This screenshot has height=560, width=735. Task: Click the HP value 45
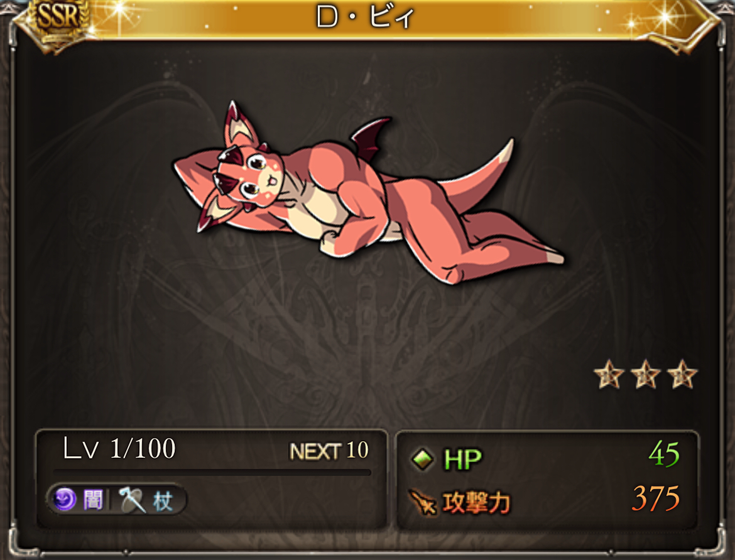[x=664, y=454]
